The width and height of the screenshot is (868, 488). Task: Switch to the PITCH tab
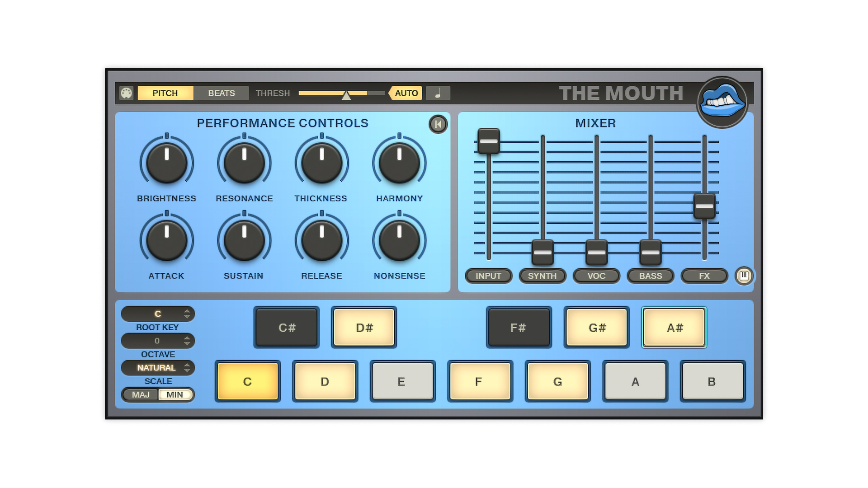point(165,93)
